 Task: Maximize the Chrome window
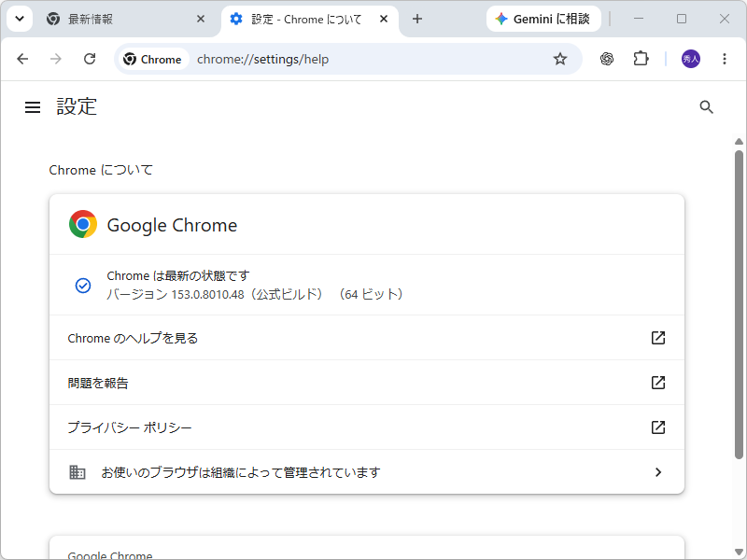pyautogui.click(x=682, y=19)
